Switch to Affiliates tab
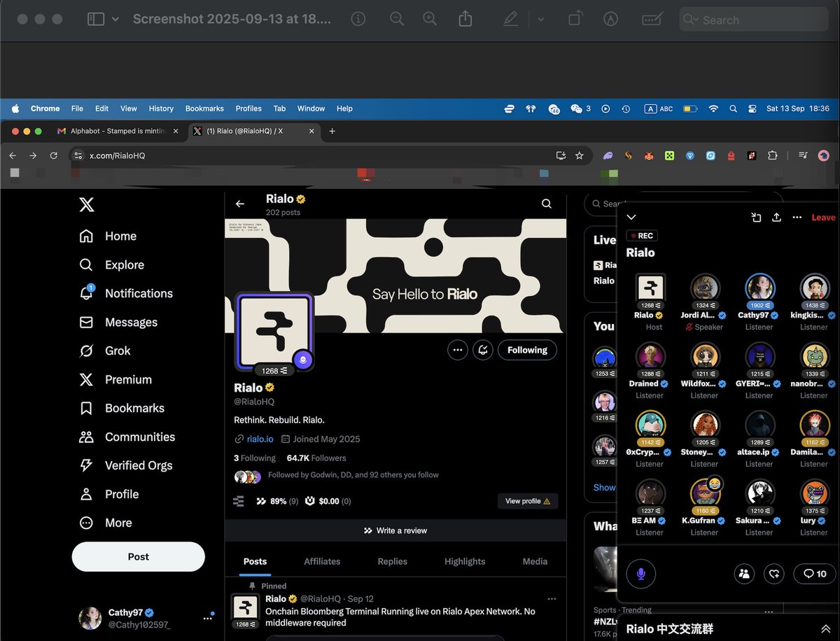Image resolution: width=840 pixels, height=641 pixels. (x=322, y=561)
